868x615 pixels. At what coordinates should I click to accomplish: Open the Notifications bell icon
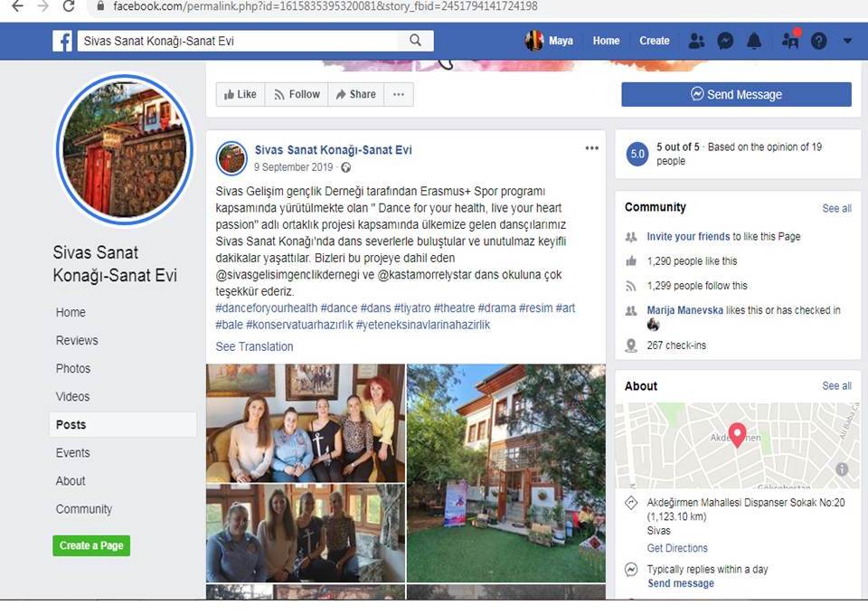pyautogui.click(x=754, y=41)
